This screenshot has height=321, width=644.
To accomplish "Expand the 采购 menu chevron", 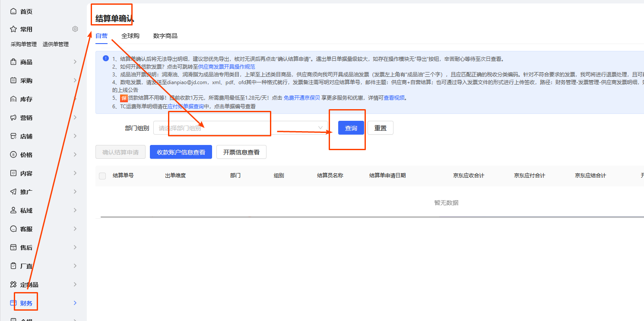I will [x=75, y=80].
